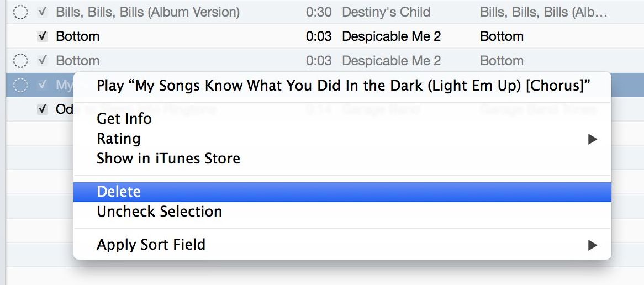Expand the Rating submenu arrow
This screenshot has width=644, height=285.
592,139
